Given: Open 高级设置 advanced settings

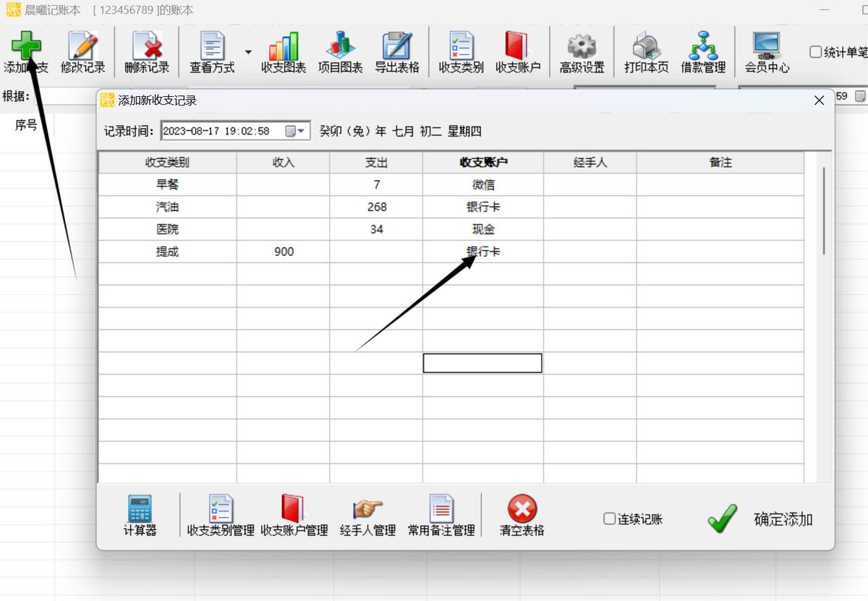Looking at the screenshot, I should point(583,51).
